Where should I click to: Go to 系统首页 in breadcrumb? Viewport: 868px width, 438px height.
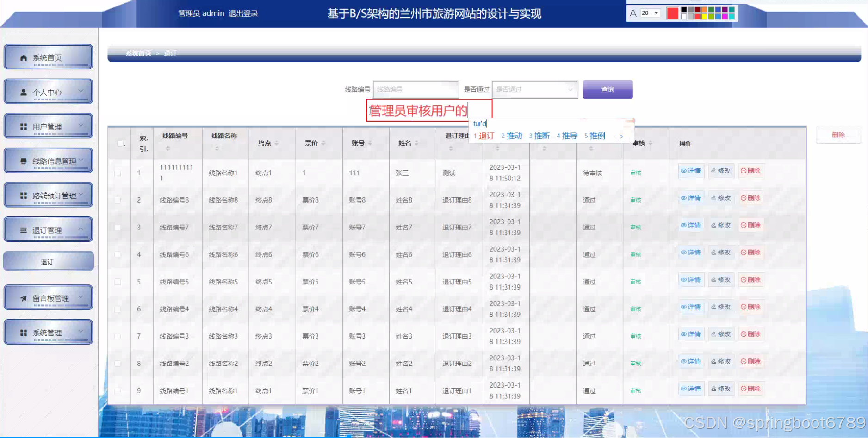(138, 53)
